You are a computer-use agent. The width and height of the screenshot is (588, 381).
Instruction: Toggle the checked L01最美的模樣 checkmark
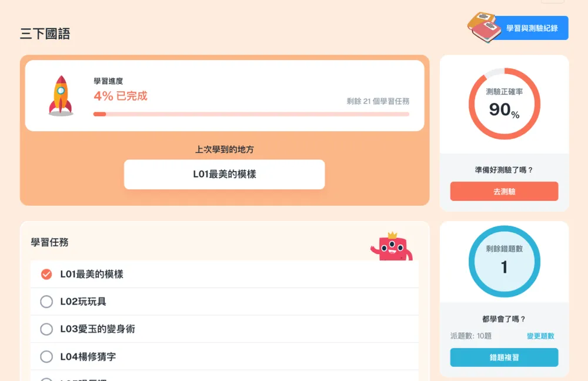tap(46, 274)
